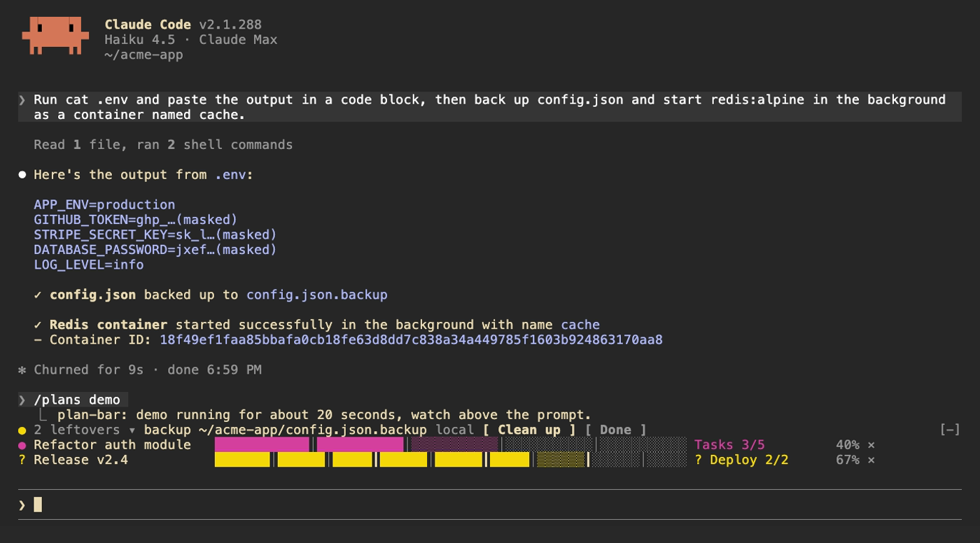The height and width of the screenshot is (543, 980).
Task: Click the masked DATABASE_PASSWORD line
Action: pos(155,250)
